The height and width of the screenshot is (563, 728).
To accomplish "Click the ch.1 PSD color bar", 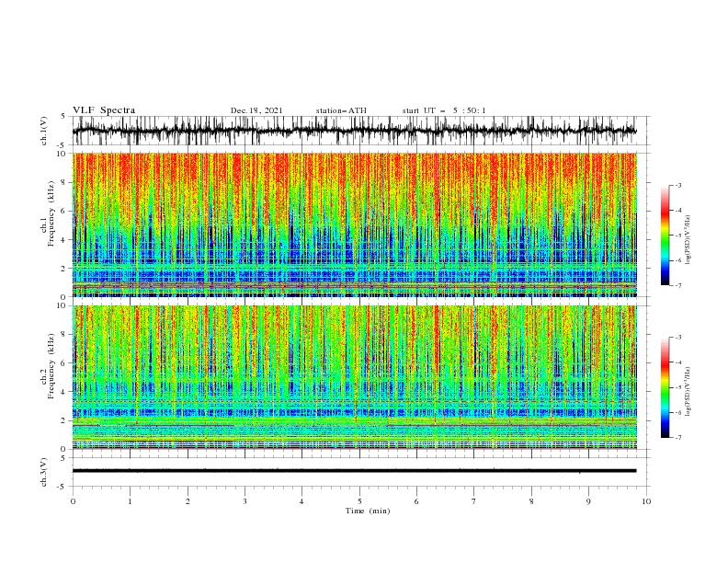I will click(665, 236).
